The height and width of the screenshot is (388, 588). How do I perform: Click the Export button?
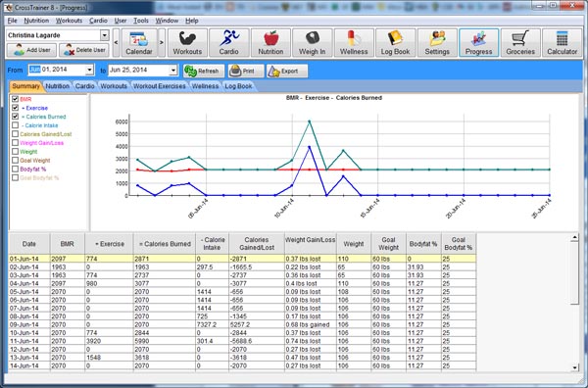pos(287,71)
